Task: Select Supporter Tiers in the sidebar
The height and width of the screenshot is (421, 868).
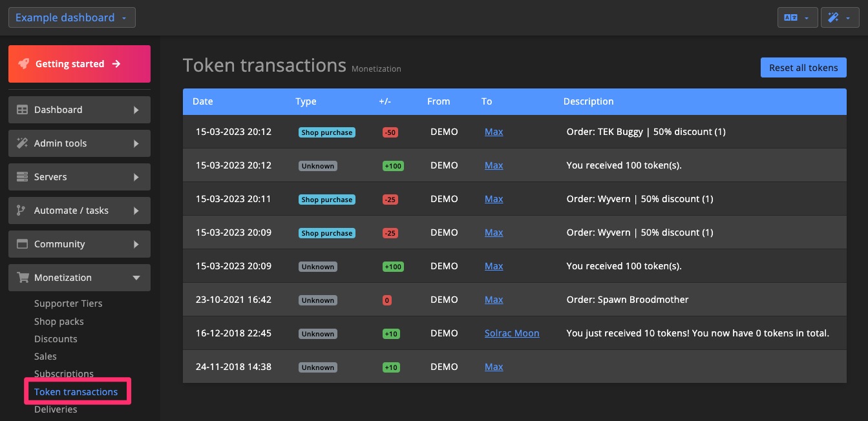Action: (68, 303)
